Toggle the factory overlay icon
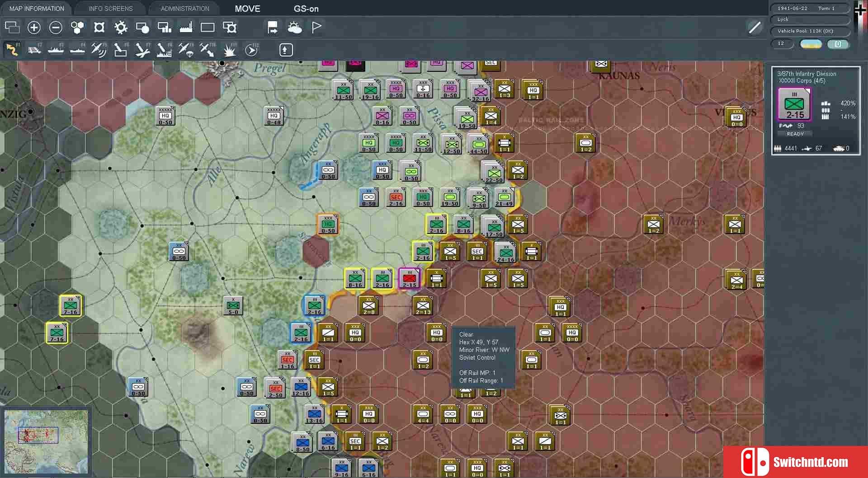The height and width of the screenshot is (478, 868). [x=186, y=28]
